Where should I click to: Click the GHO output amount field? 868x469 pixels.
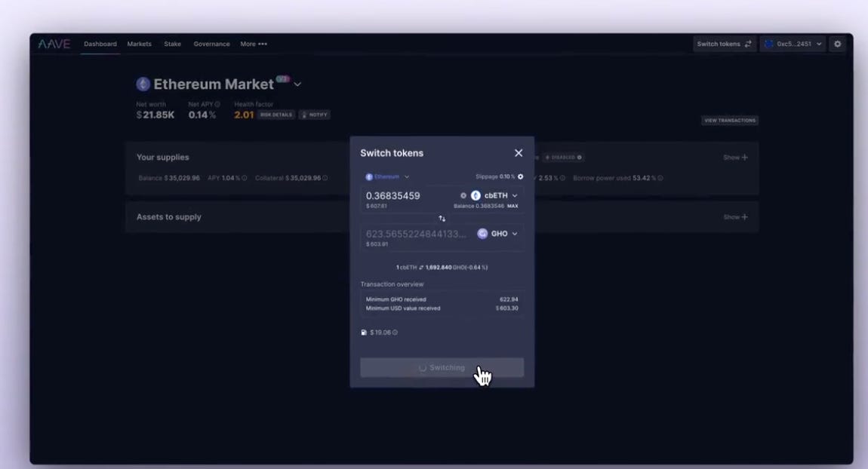pos(417,234)
